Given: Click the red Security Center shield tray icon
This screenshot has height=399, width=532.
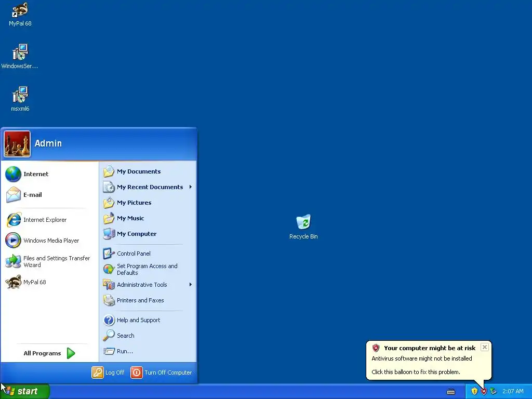Looking at the screenshot, I should click(484, 392).
